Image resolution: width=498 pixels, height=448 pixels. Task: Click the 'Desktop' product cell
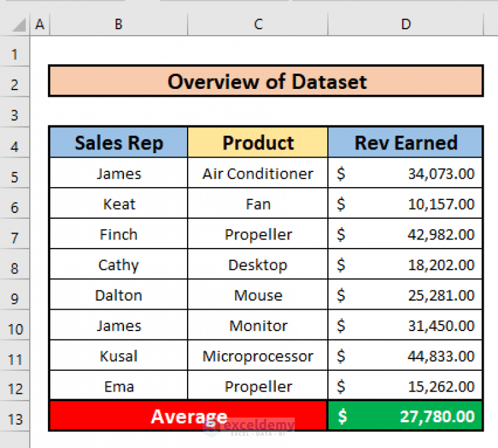258,264
